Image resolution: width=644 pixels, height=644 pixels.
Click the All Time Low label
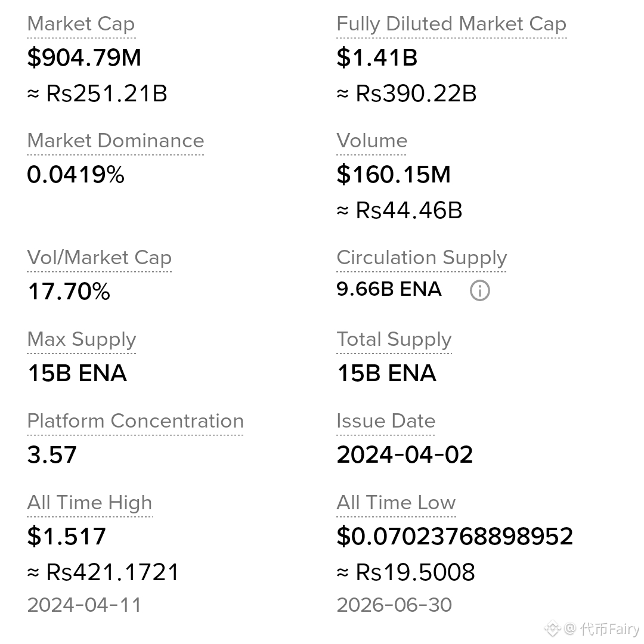point(396,503)
